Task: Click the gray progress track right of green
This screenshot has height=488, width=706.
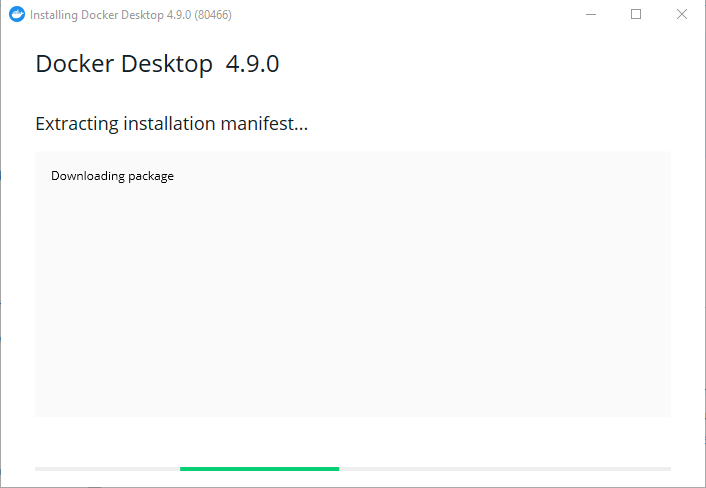Action: pyautogui.click(x=505, y=468)
